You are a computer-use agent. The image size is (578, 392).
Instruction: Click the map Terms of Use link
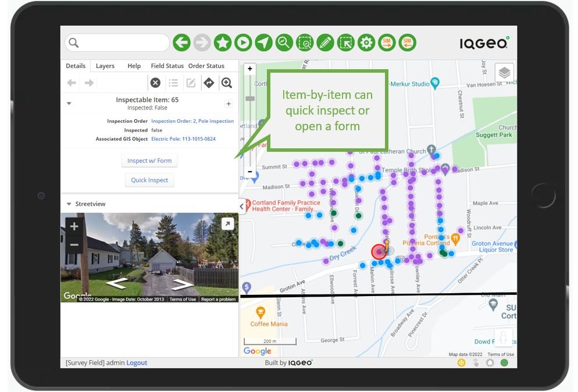(501, 354)
